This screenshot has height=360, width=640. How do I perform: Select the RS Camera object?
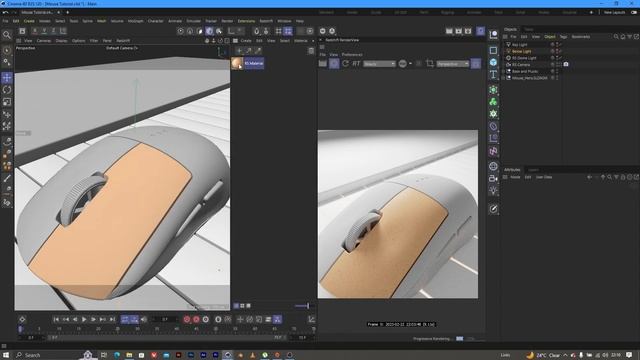521,64
